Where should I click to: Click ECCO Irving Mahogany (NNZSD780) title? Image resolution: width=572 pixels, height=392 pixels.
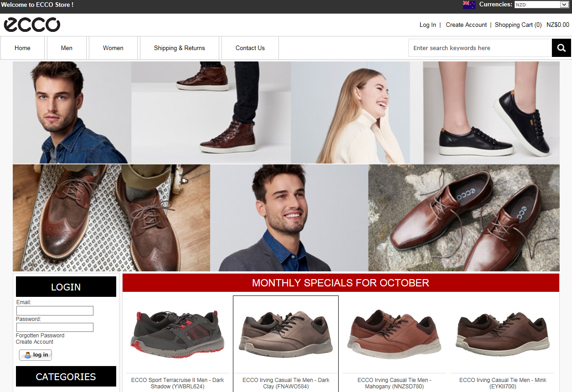point(394,383)
